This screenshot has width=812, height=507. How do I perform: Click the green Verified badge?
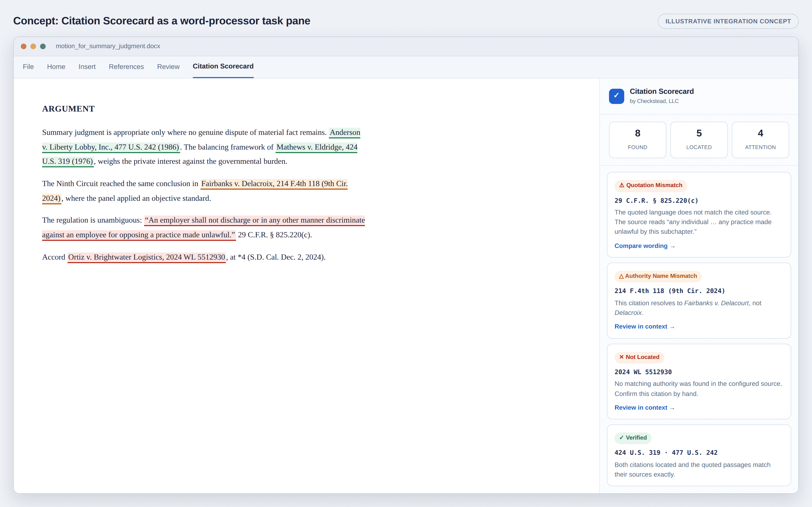633,438
